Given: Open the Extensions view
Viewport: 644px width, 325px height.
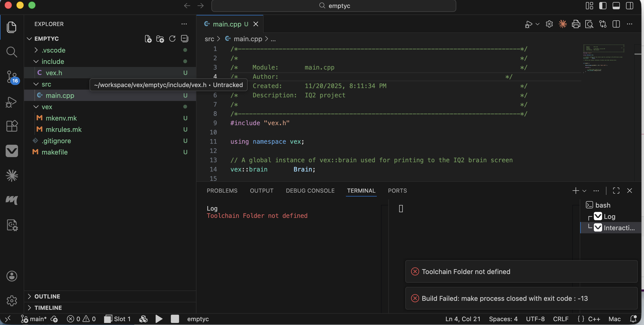Looking at the screenshot, I should (12, 126).
